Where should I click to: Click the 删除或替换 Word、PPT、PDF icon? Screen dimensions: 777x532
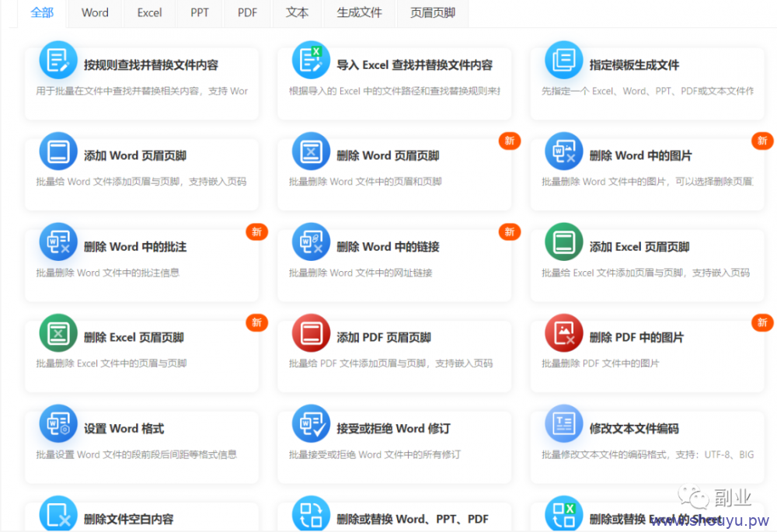(311, 513)
